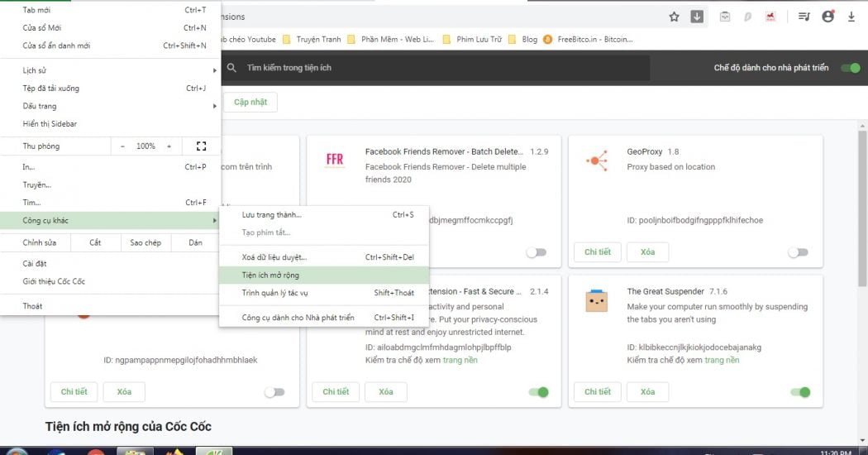The image size is (868, 455).
Task: Bookmark this page with the star icon
Action: tap(674, 17)
